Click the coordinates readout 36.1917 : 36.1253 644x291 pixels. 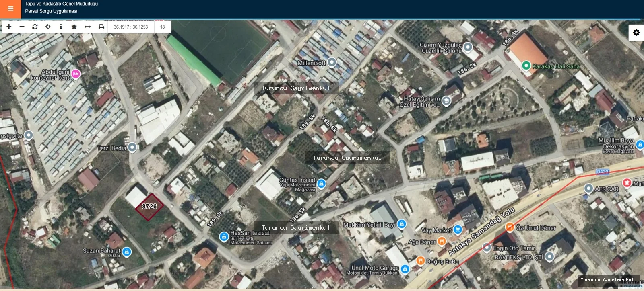pos(131,27)
